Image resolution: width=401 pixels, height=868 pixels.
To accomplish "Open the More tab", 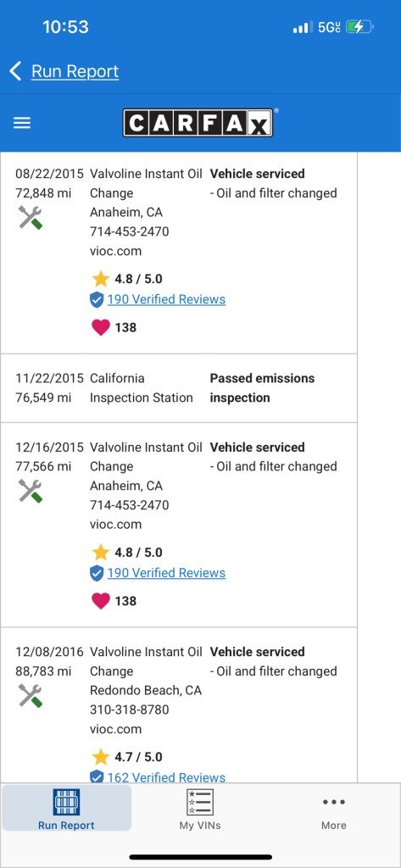I will tap(333, 813).
